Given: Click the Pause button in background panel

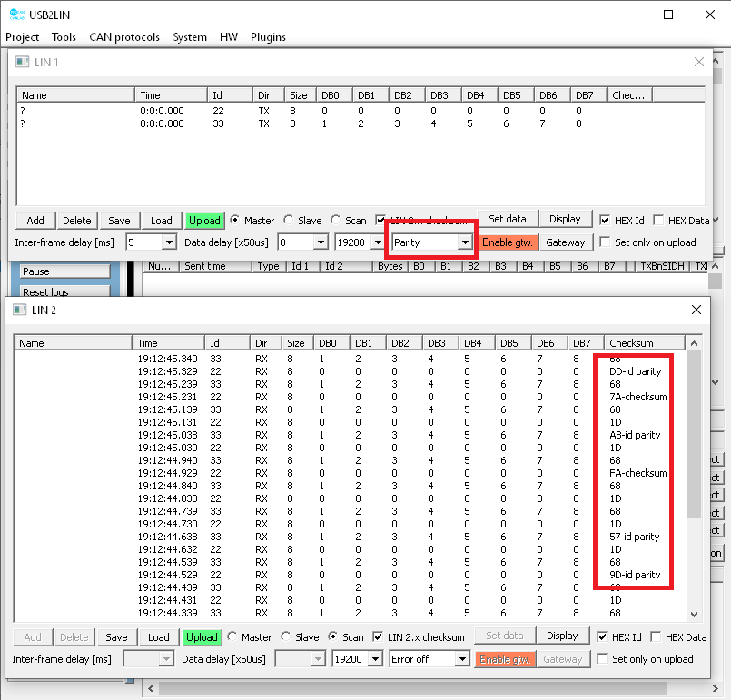Looking at the screenshot, I should (x=64, y=271).
